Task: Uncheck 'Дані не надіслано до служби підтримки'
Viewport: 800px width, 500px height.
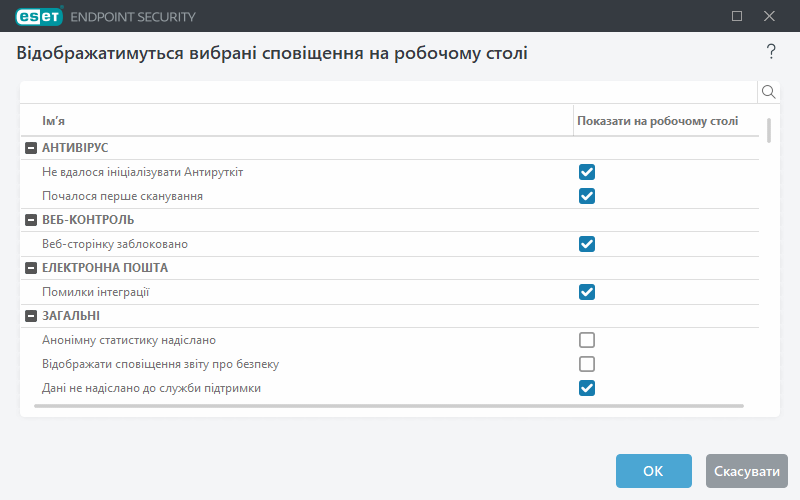Action: coord(587,388)
